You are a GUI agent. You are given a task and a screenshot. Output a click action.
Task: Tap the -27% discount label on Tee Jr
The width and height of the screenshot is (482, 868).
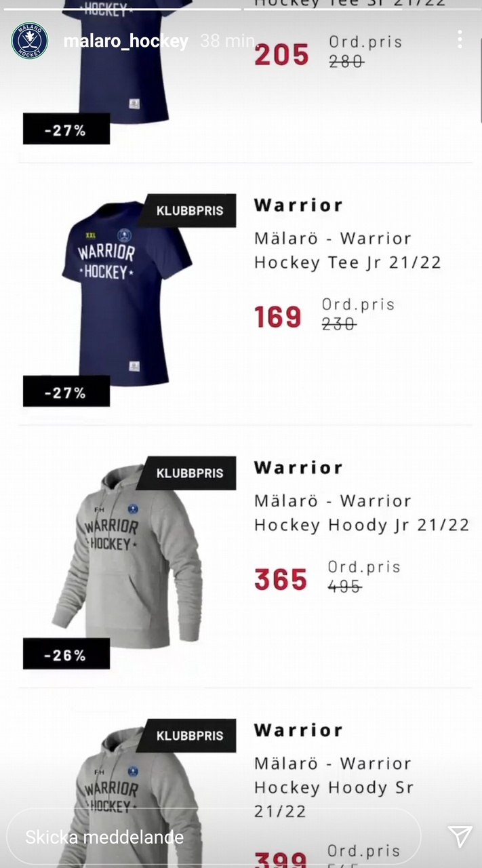pos(66,392)
